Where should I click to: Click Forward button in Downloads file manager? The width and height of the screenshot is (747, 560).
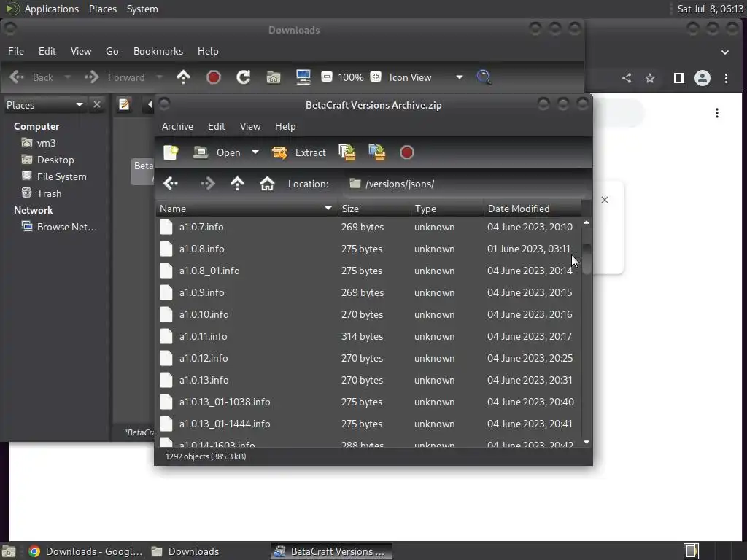click(x=115, y=77)
